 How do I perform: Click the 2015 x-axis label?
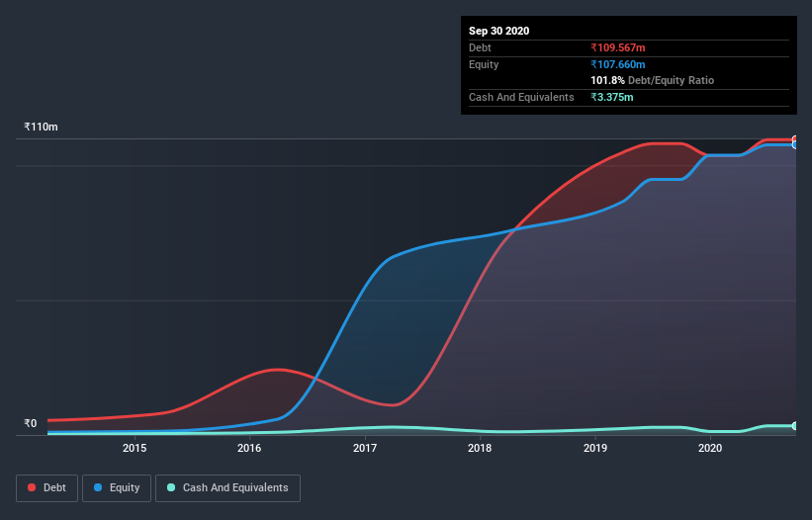(x=135, y=448)
